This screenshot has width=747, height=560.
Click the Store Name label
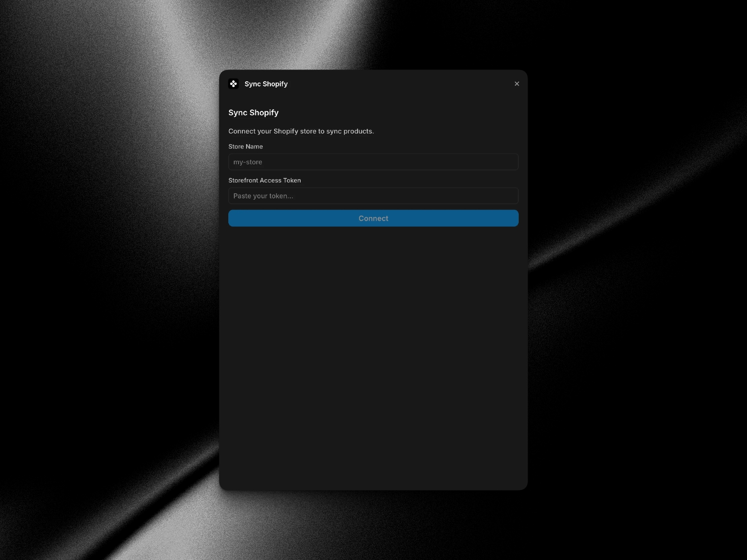(246, 146)
